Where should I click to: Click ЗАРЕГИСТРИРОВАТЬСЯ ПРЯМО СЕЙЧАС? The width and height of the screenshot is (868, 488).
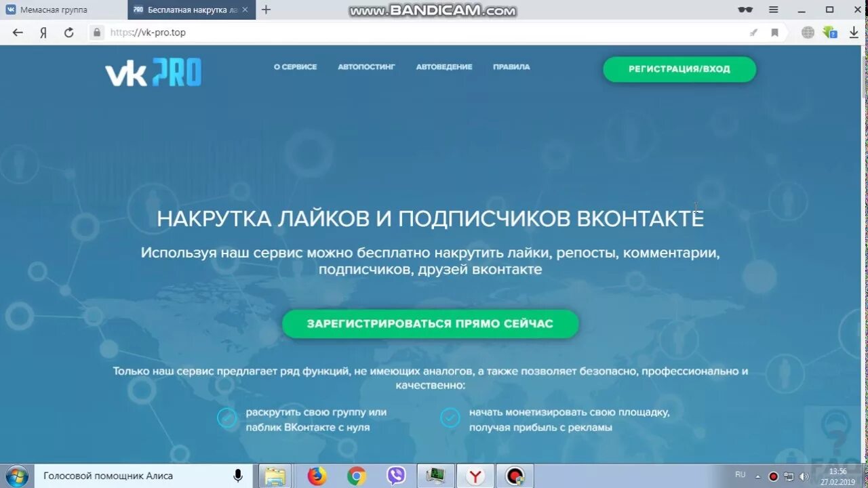coord(430,324)
